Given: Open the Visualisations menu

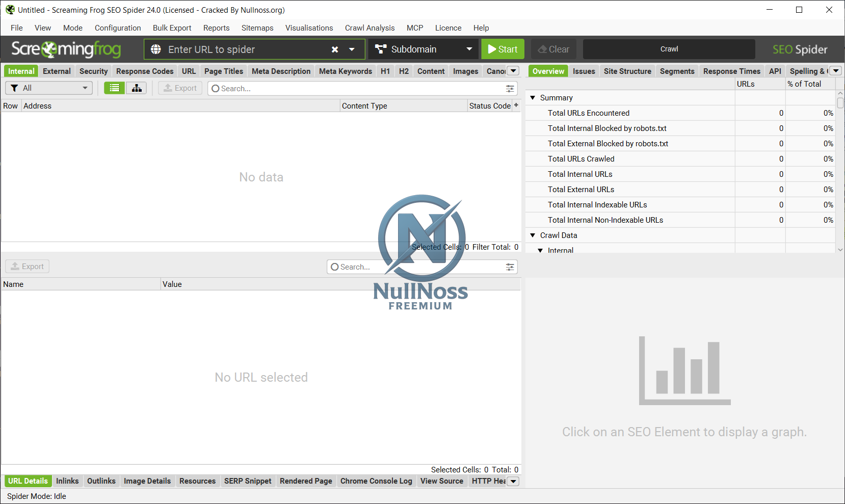Looking at the screenshot, I should click(x=309, y=28).
